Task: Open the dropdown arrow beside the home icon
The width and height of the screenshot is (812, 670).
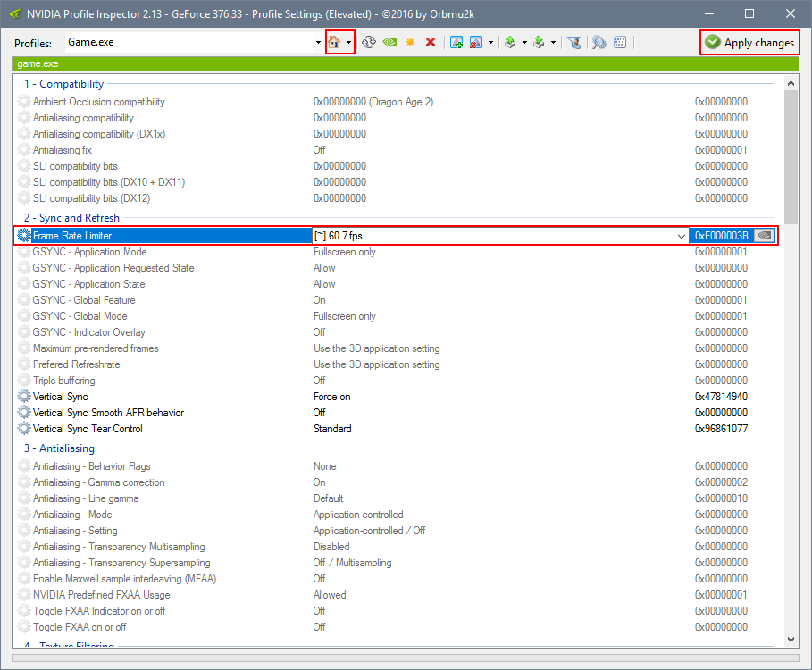Action: point(348,43)
